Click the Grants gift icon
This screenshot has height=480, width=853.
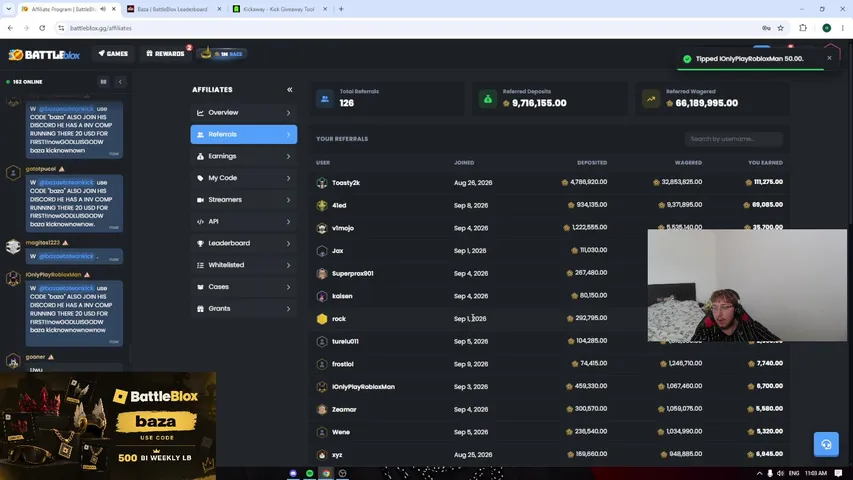(200, 309)
